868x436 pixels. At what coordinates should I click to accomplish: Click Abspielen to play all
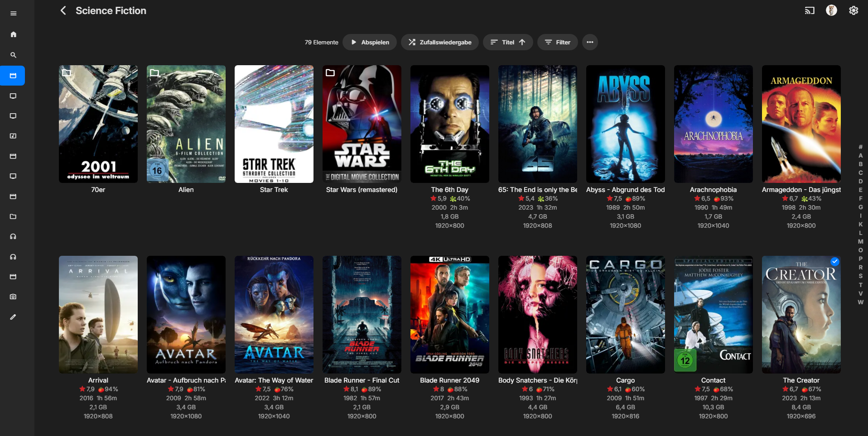pos(370,42)
